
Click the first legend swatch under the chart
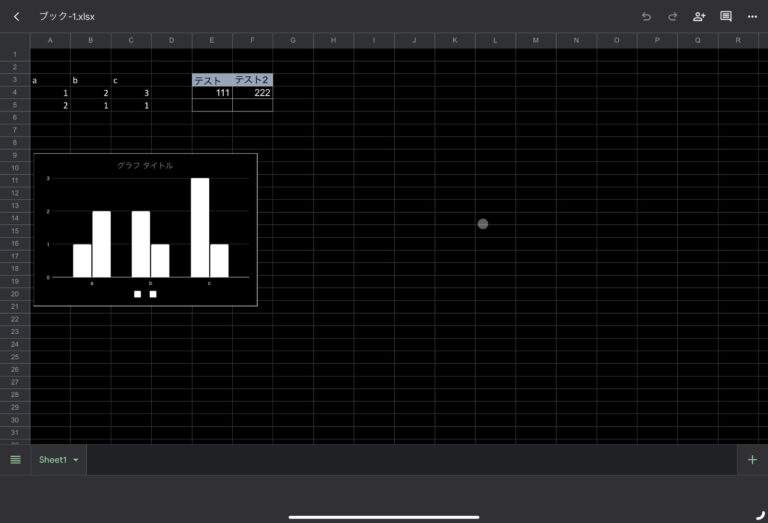pyautogui.click(x=138, y=294)
